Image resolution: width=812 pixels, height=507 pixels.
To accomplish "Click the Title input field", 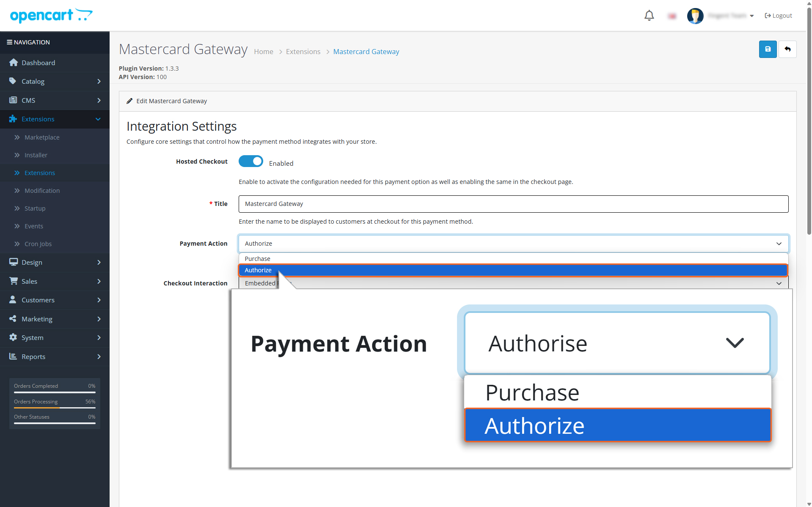I will [513, 204].
